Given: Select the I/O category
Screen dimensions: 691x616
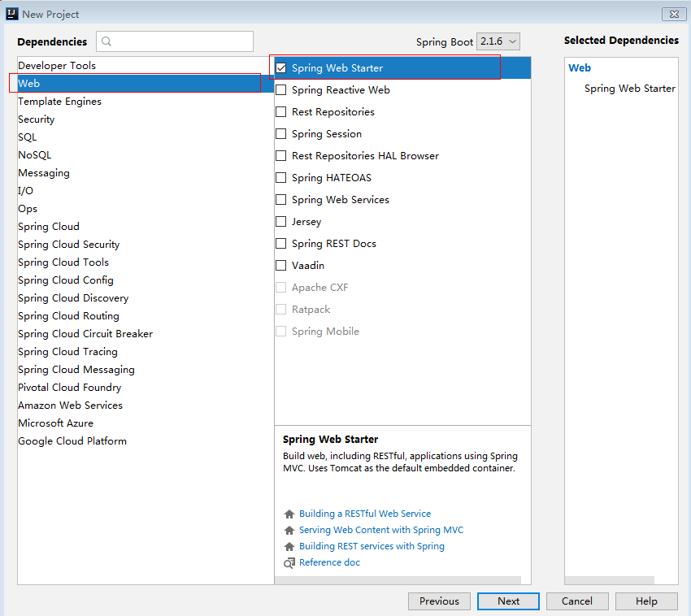Looking at the screenshot, I should click(146, 191).
